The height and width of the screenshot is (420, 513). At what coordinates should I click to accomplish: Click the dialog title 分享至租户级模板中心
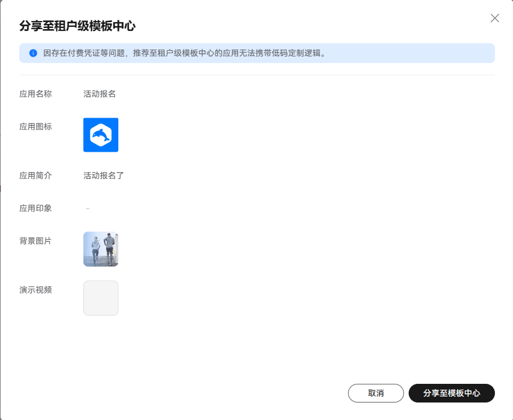click(77, 26)
